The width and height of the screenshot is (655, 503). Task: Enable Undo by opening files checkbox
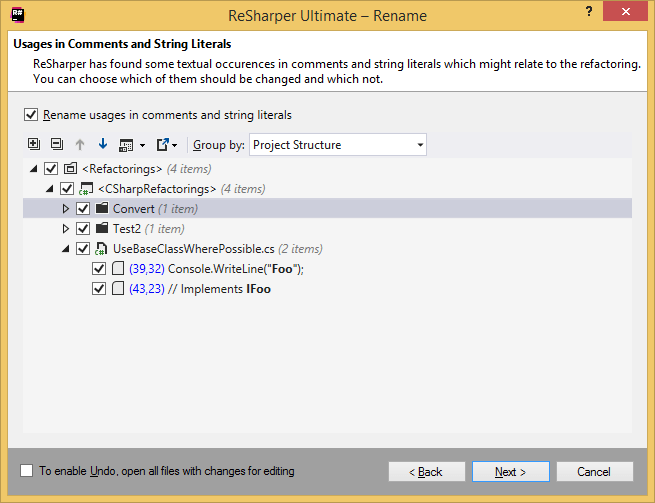(x=27, y=471)
